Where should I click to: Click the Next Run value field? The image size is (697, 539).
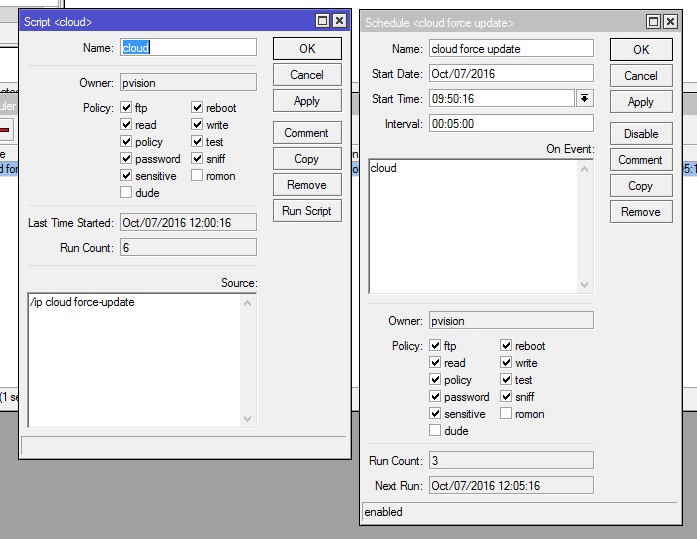tap(511, 485)
